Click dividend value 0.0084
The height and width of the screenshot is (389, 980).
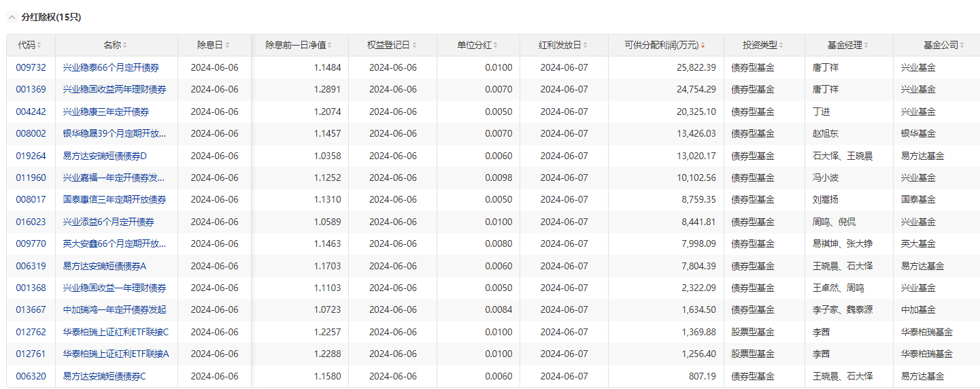pos(499,309)
